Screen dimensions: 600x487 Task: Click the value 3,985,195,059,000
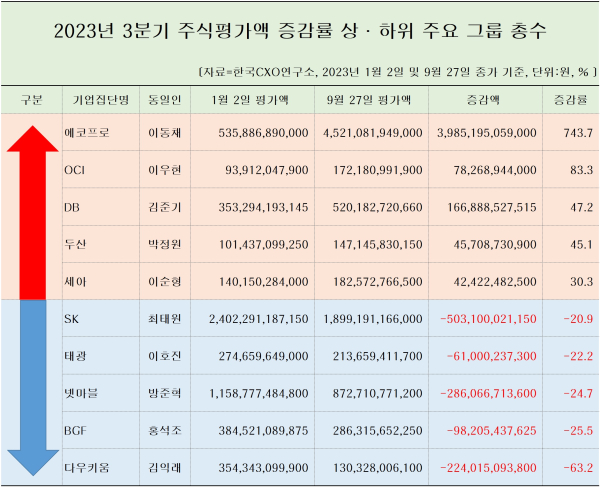tap(487, 133)
